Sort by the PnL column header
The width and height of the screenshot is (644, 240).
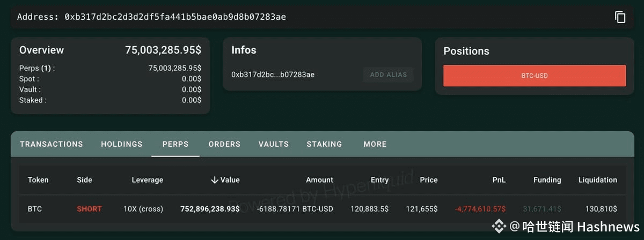point(499,180)
